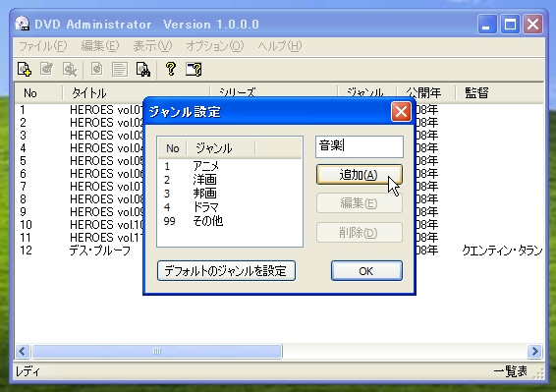Click the horizontal scrollbar left arrow

coord(23,352)
